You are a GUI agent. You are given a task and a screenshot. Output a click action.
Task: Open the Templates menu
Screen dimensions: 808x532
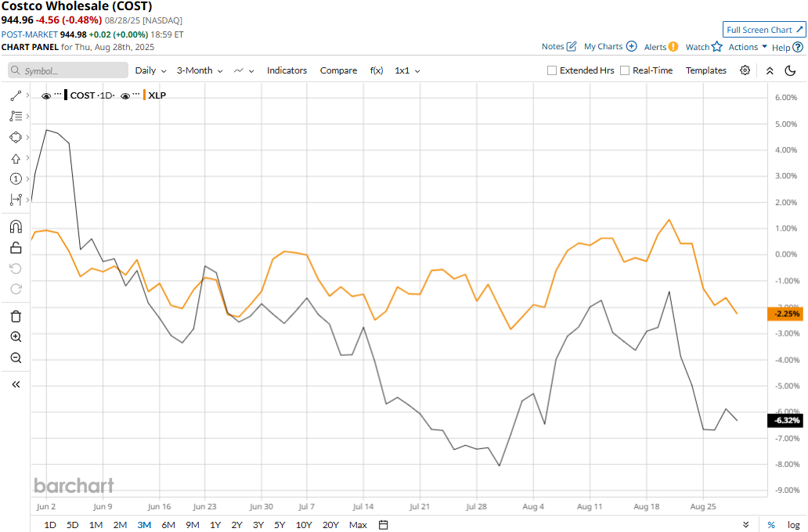click(x=706, y=70)
